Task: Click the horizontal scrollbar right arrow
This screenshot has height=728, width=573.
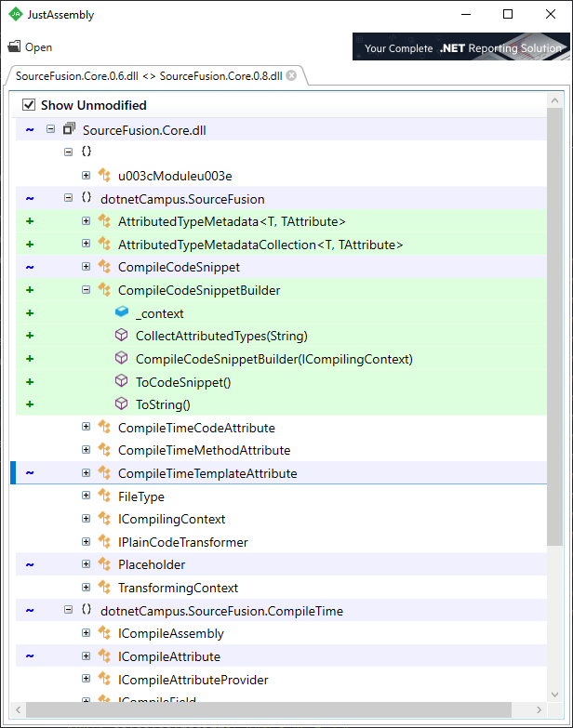Action: pyautogui.click(x=540, y=710)
